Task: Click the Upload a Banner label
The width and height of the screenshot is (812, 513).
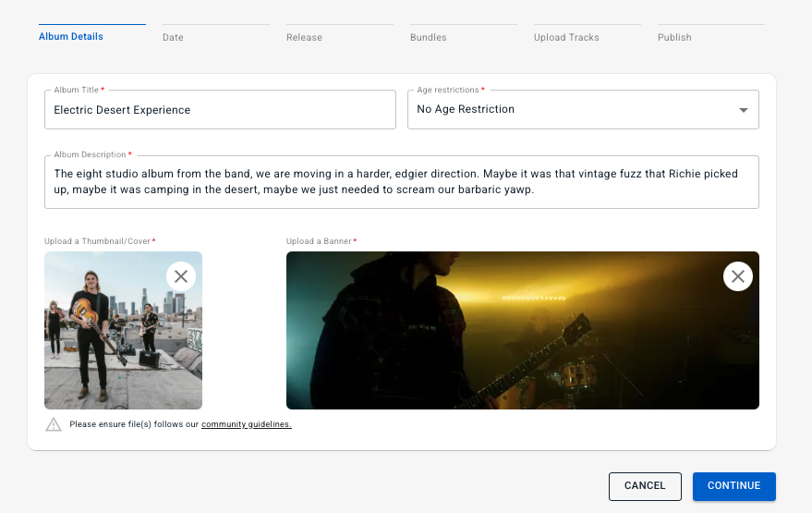Action: [x=320, y=241]
